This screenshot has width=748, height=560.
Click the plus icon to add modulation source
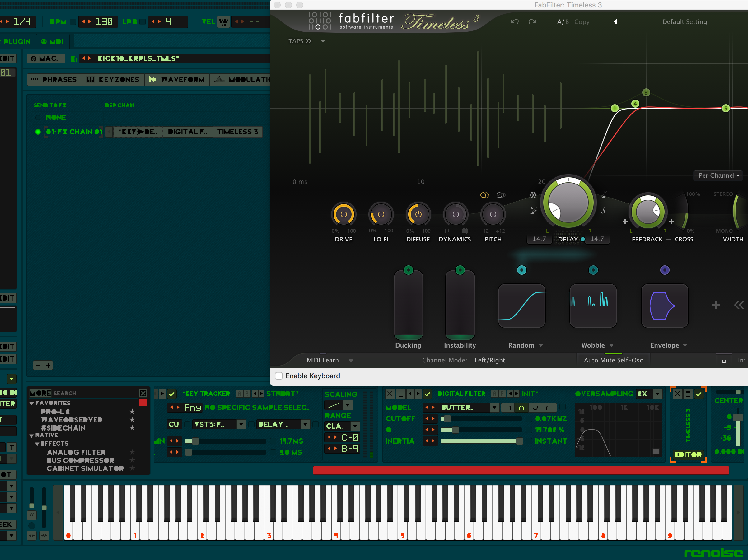coord(716,305)
